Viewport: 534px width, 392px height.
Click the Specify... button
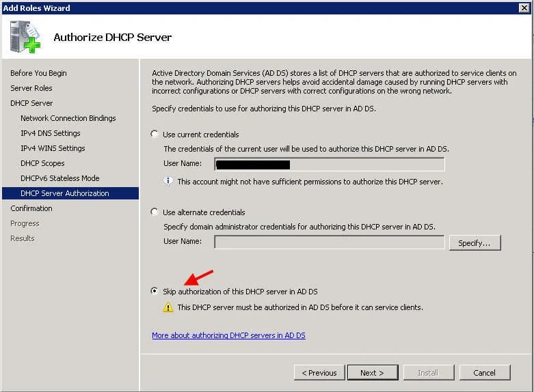pyautogui.click(x=475, y=243)
